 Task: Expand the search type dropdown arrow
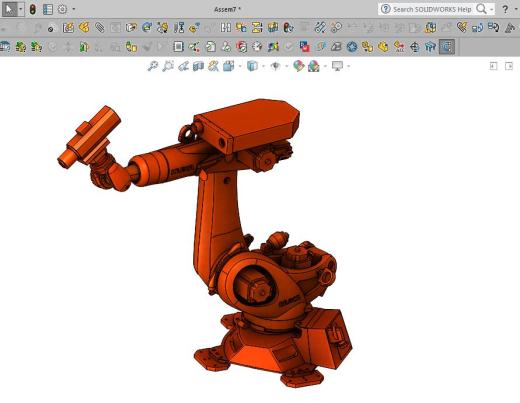click(492, 9)
